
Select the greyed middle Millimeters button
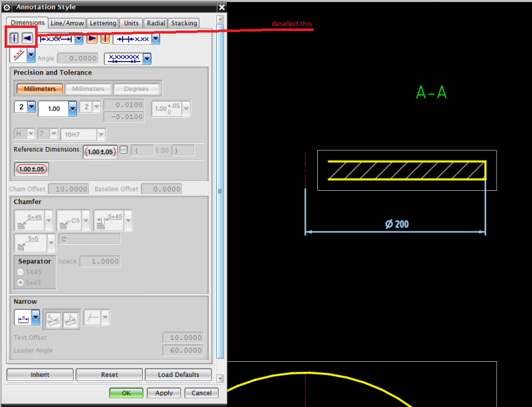click(x=88, y=89)
